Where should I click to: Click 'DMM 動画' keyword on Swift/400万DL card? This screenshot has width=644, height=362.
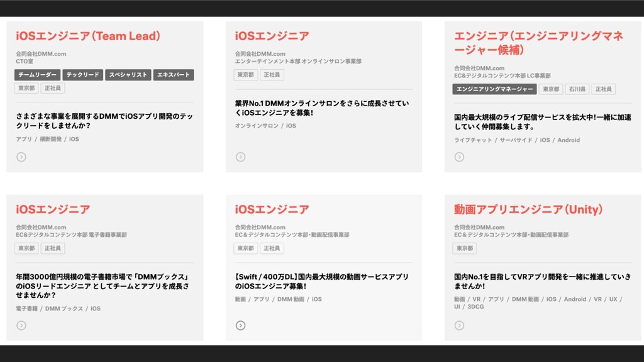pyautogui.click(x=291, y=299)
